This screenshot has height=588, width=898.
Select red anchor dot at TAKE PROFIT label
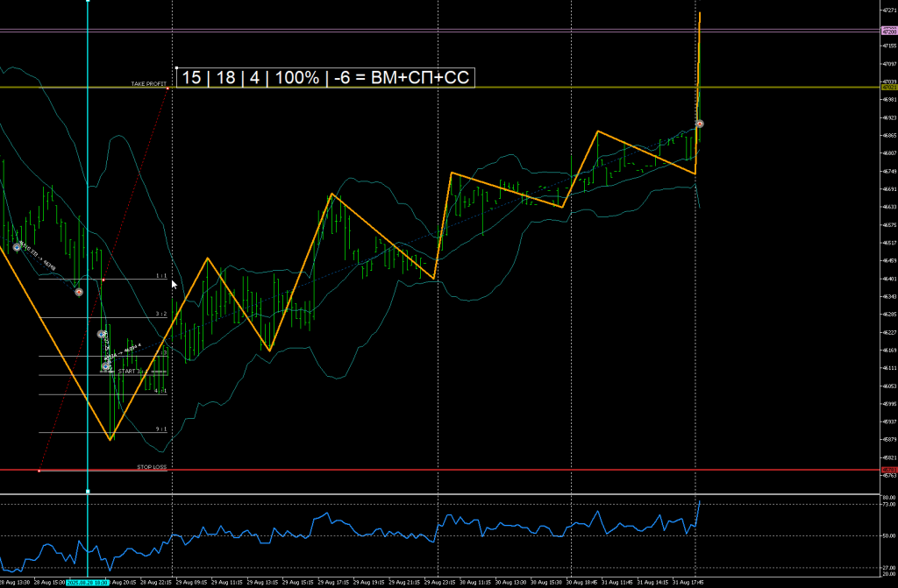(x=167, y=88)
